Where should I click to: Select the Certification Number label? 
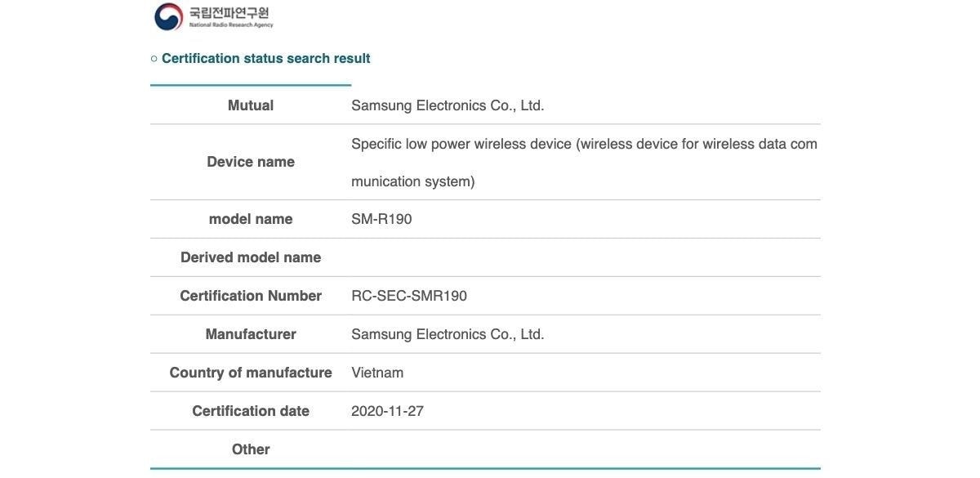[x=251, y=296]
